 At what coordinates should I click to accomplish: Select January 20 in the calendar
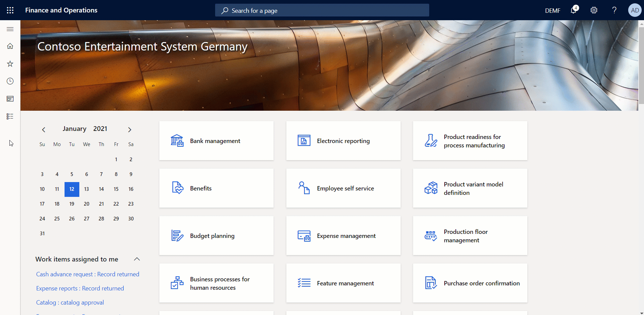[x=86, y=204]
